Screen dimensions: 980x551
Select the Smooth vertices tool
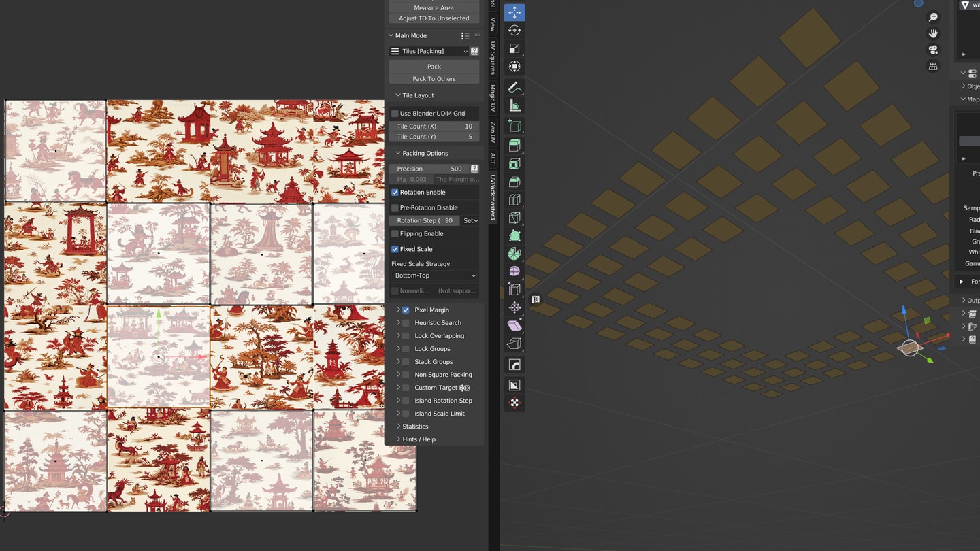(x=514, y=271)
